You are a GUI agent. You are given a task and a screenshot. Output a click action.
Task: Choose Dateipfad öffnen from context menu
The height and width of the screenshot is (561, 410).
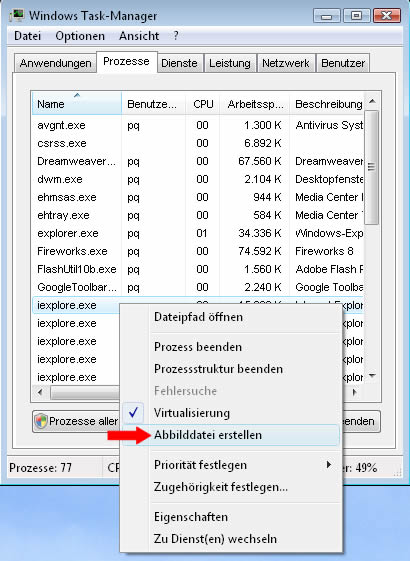click(231, 317)
